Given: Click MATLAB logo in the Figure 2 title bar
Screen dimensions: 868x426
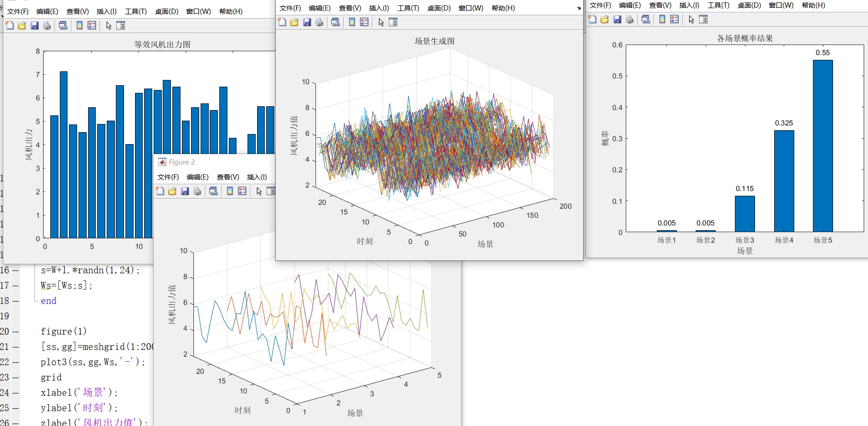Looking at the screenshot, I should [x=162, y=162].
